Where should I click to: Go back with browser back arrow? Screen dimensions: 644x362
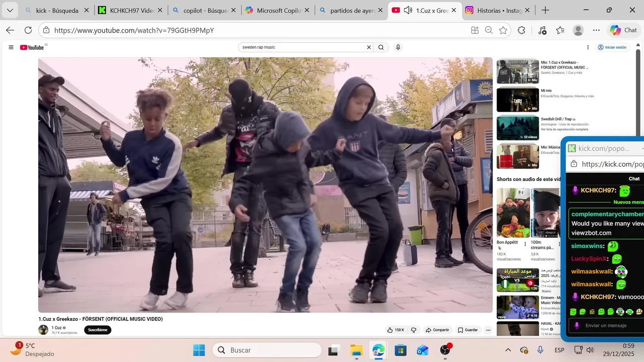click(10, 30)
